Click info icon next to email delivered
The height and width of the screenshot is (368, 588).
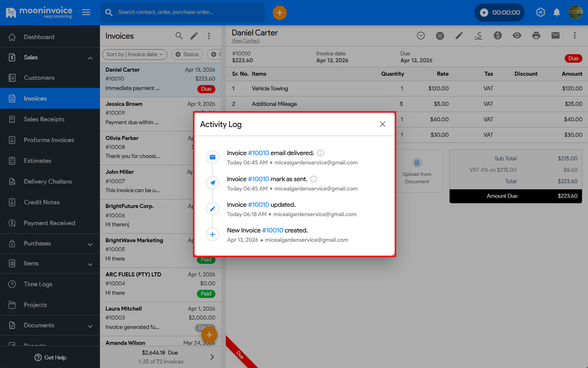(x=321, y=153)
